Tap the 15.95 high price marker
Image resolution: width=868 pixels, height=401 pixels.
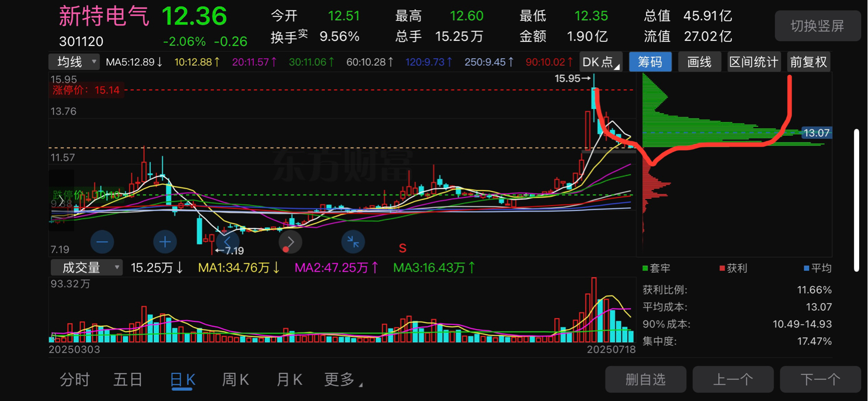click(572, 78)
